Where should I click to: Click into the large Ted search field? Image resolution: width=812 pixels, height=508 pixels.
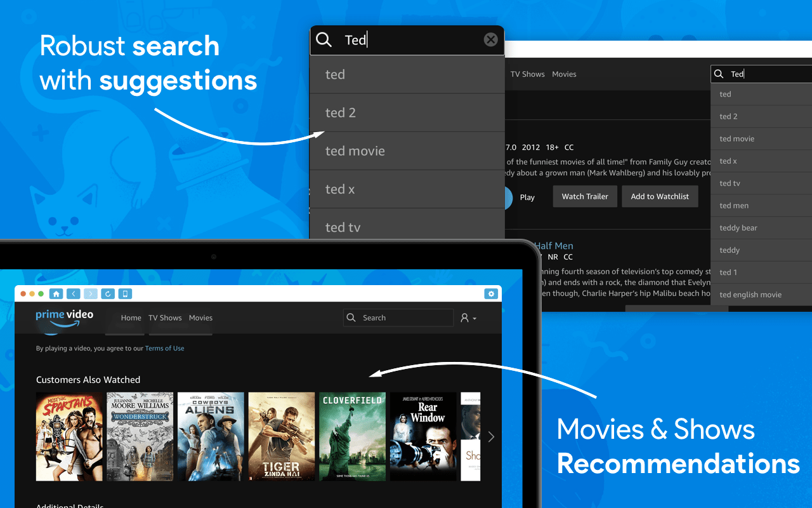407,40
